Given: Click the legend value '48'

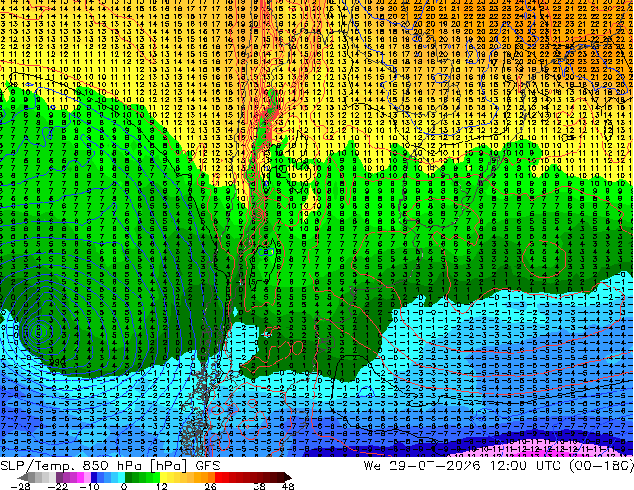Looking at the screenshot, I should click(x=287, y=486).
